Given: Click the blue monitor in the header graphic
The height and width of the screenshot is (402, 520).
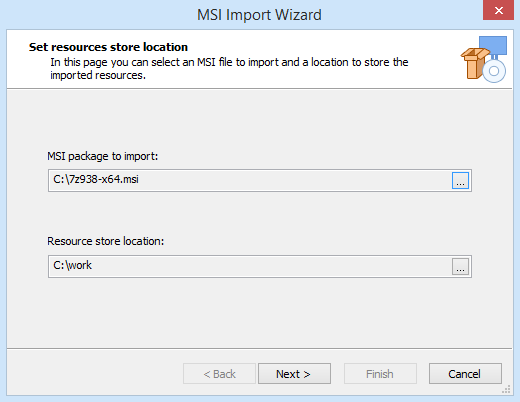Looking at the screenshot, I should [493, 45].
